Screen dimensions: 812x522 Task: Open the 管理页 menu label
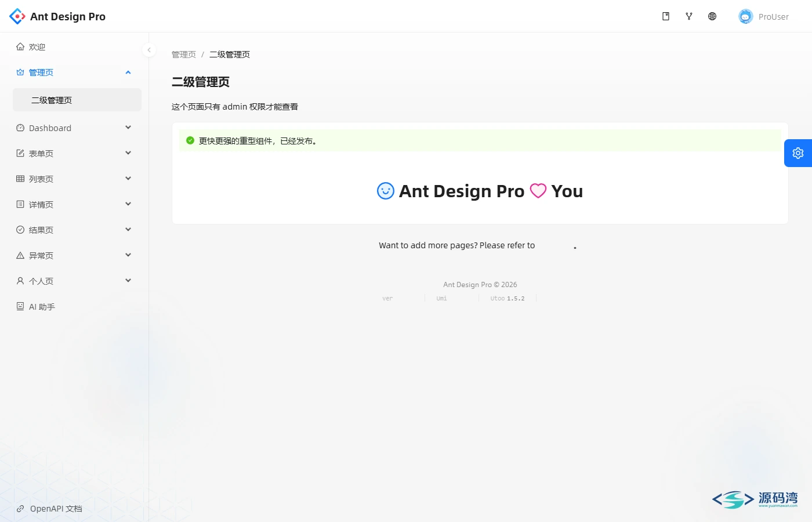pyautogui.click(x=41, y=72)
